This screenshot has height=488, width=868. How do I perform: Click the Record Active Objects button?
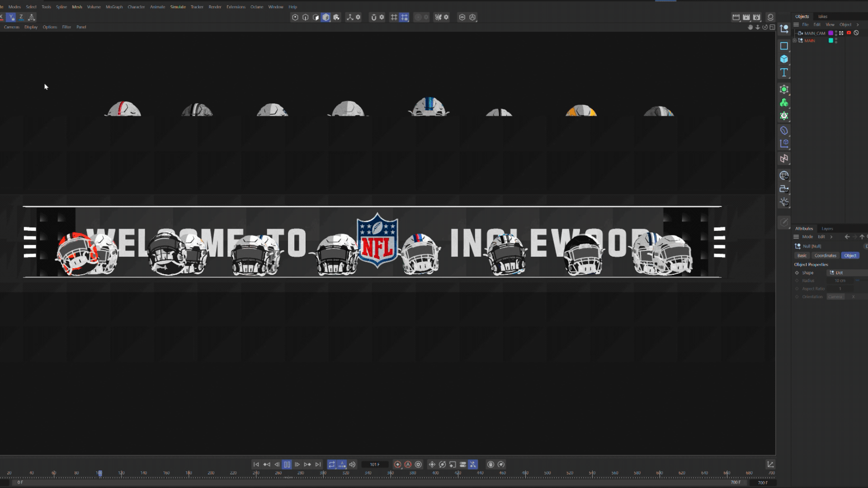[397, 465]
